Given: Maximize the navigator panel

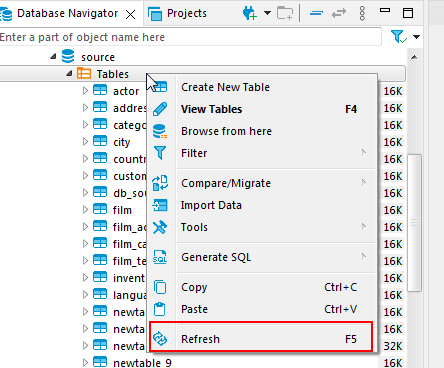Looking at the screenshot, I should 408,13.
